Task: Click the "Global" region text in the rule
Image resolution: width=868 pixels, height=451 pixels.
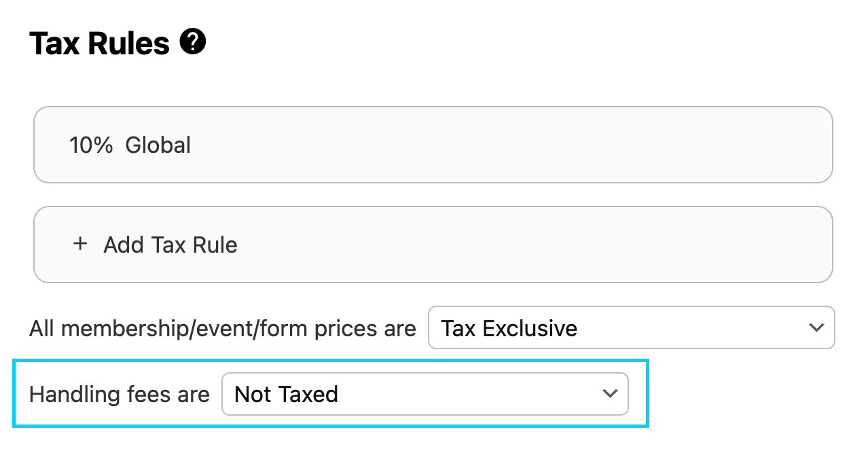Action: pyautogui.click(x=158, y=145)
